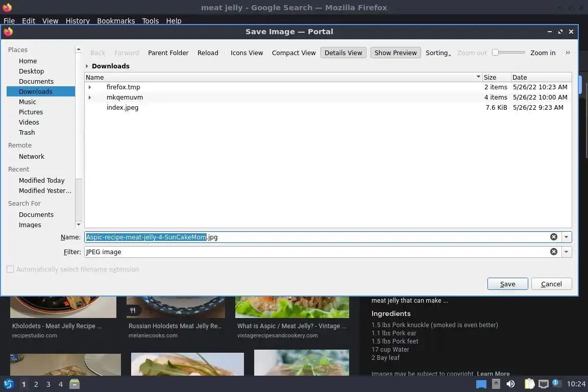Click the Save button
Screen dimensions: 588x392
pyautogui.click(x=508, y=284)
